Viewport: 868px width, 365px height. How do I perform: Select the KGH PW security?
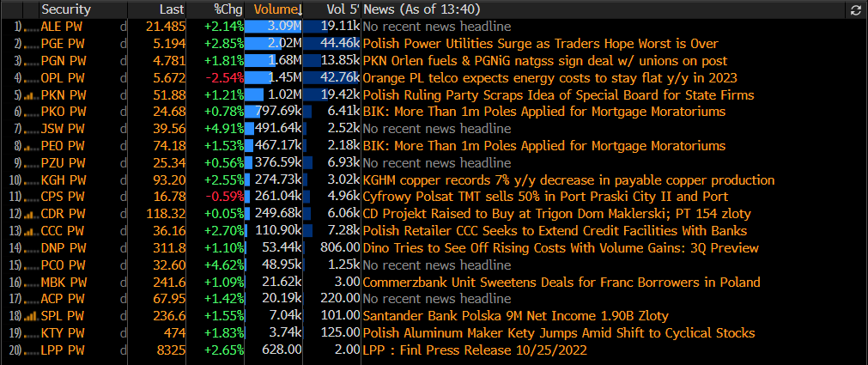click(x=64, y=180)
